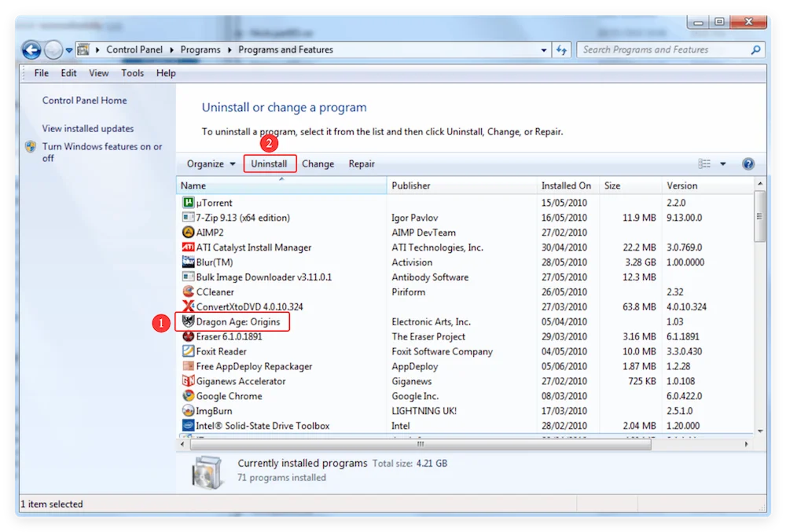Screen dimensions: 786x532
Task: Click the Change button
Action: 318,163
